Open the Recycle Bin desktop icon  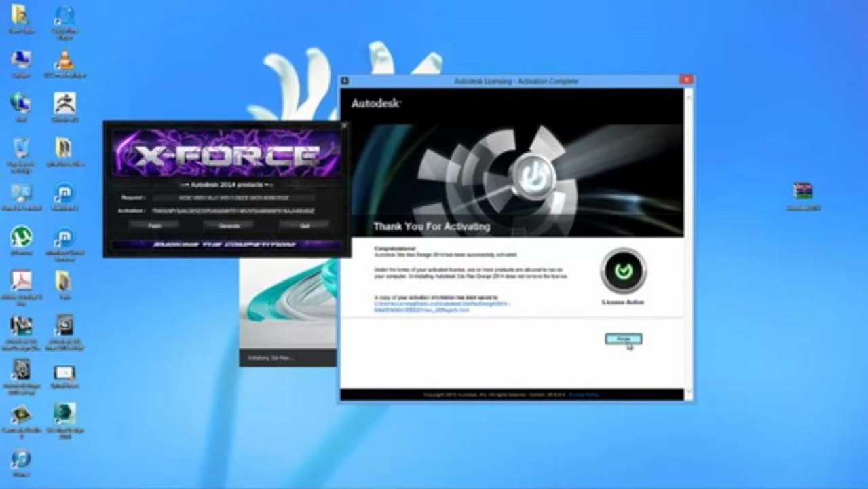coord(21,147)
